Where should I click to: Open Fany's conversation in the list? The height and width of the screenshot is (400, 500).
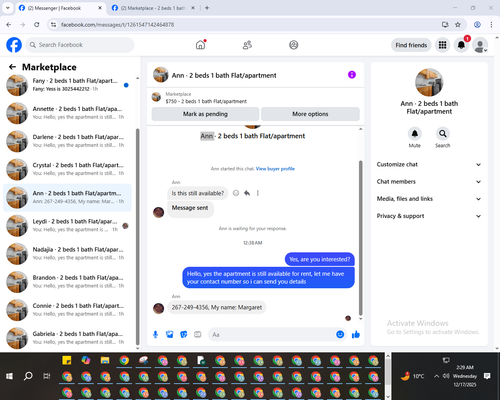pyautogui.click(x=67, y=85)
